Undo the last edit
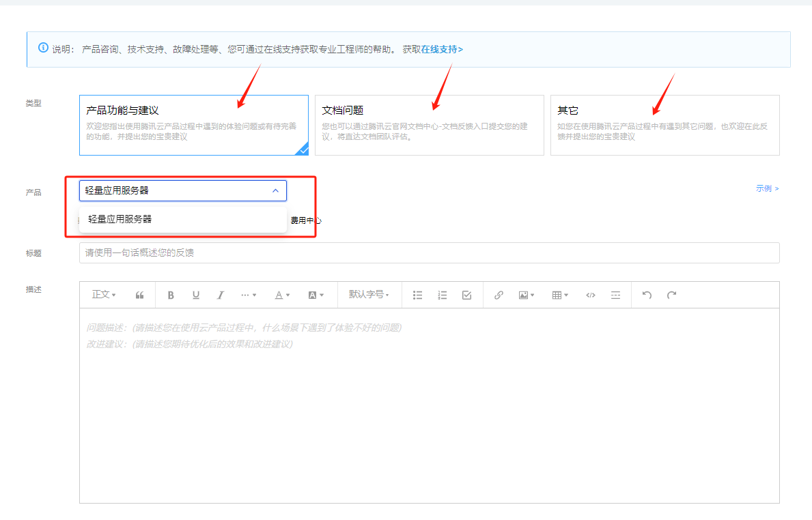This screenshot has width=812, height=520. coord(647,295)
